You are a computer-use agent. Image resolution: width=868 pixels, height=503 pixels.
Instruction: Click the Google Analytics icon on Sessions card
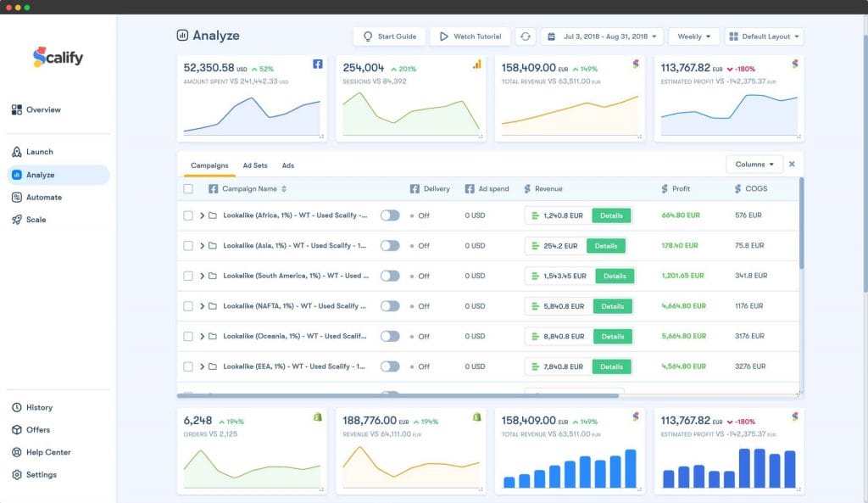476,64
